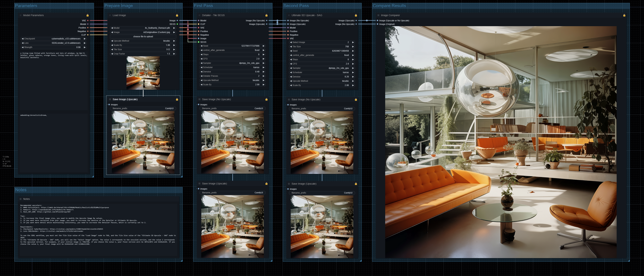Select the Compare Results group title
644x276 pixels.
coord(389,6)
